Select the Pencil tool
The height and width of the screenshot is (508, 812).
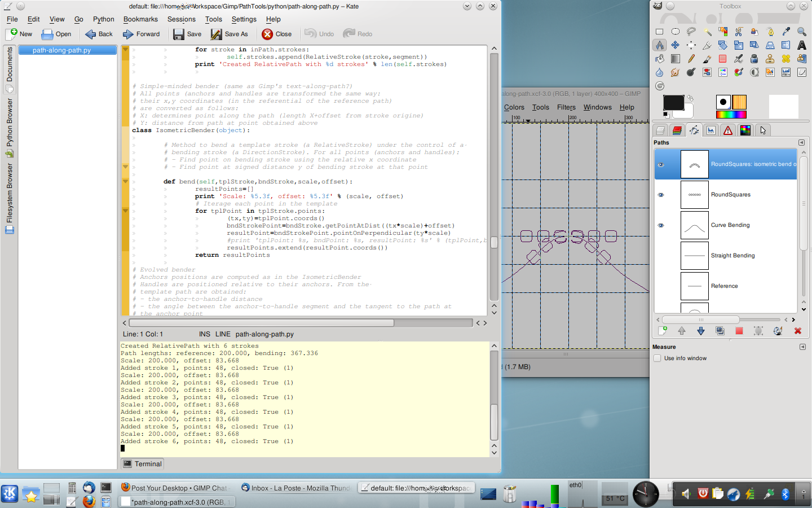691,59
